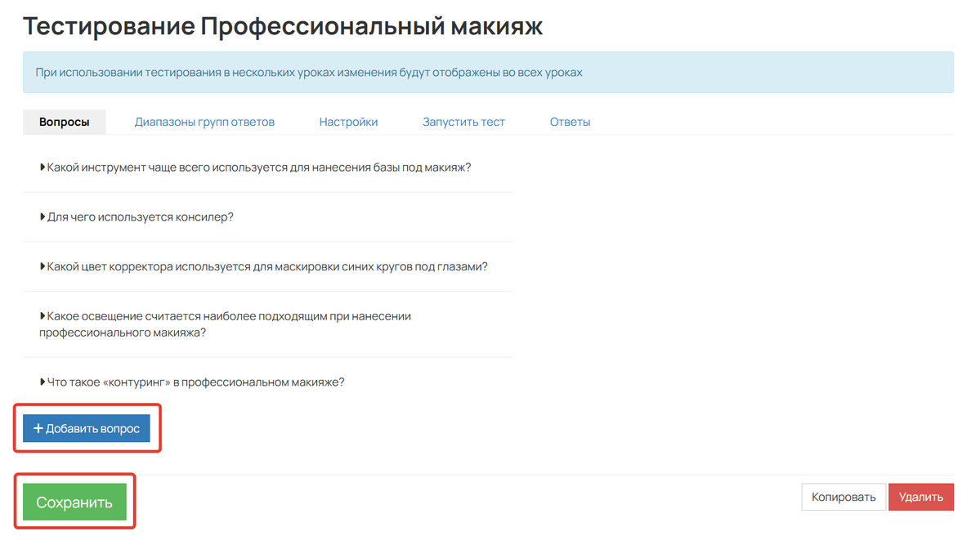
Task: Expand the question about инструмент для нанесения базы
Action: pyautogui.click(x=255, y=167)
